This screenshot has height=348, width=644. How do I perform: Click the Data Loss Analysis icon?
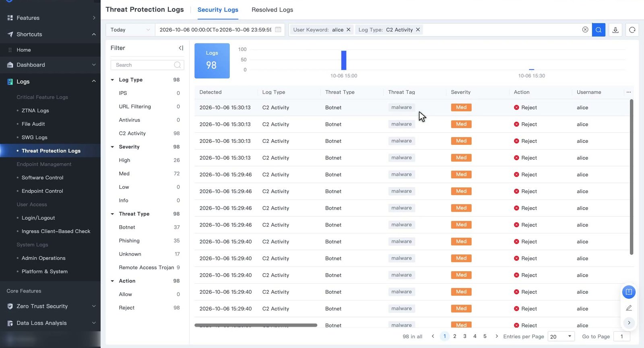pos(10,323)
